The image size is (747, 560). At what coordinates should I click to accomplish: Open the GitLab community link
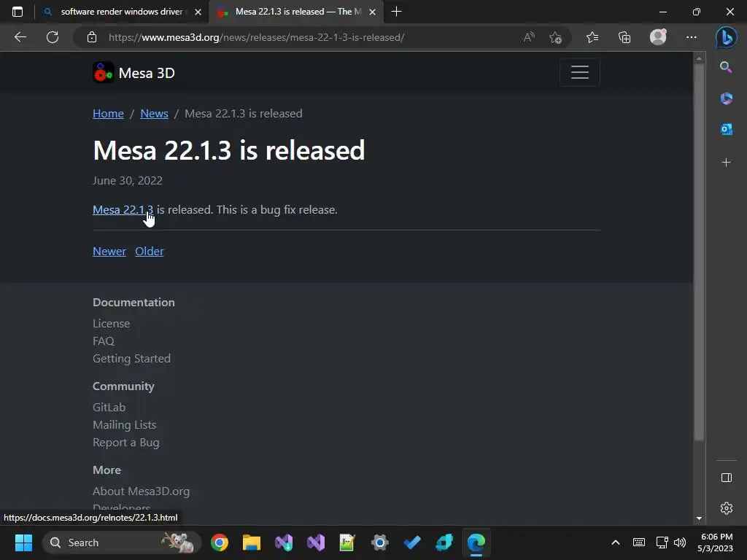[109, 407]
